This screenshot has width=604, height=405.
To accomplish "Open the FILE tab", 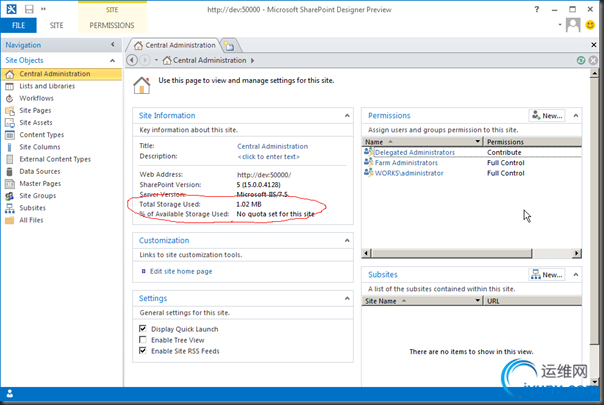I will [x=18, y=25].
